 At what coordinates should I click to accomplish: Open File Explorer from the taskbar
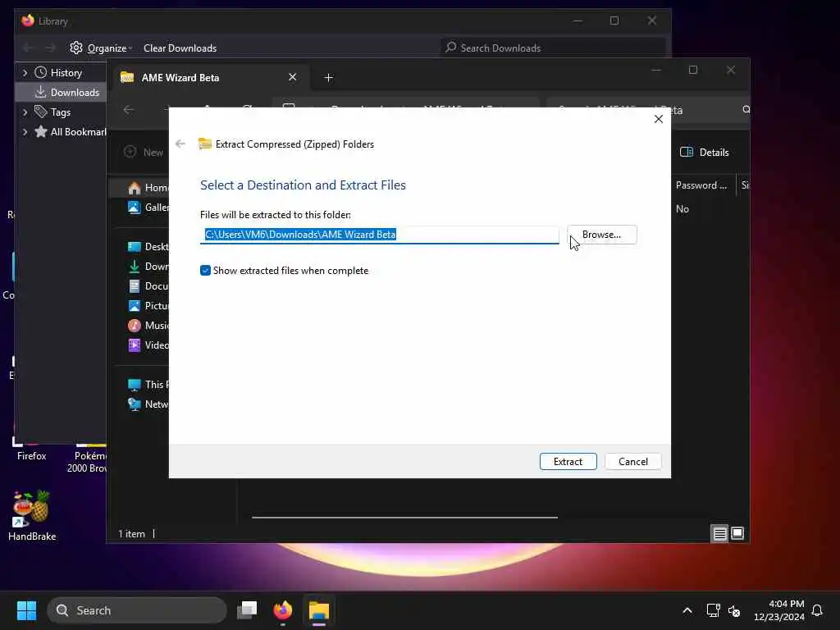click(x=319, y=610)
